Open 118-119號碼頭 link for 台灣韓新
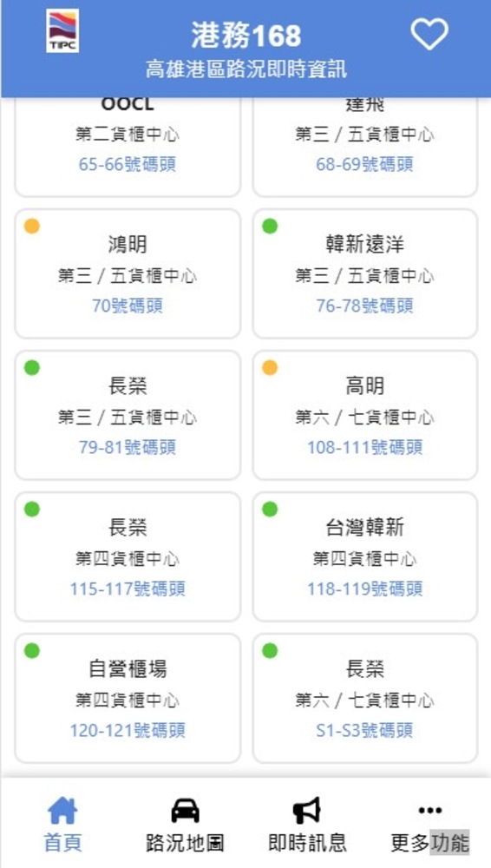 [x=365, y=589]
